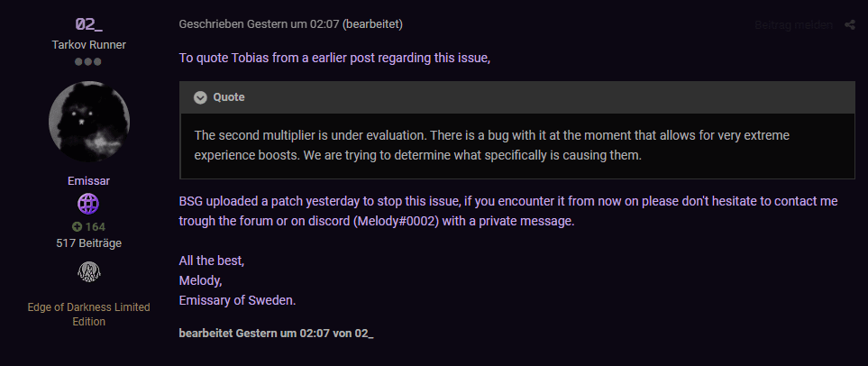Image resolution: width=868 pixels, height=366 pixels.
Task: Click the "Beitrag melden" report link
Action: coord(794,25)
